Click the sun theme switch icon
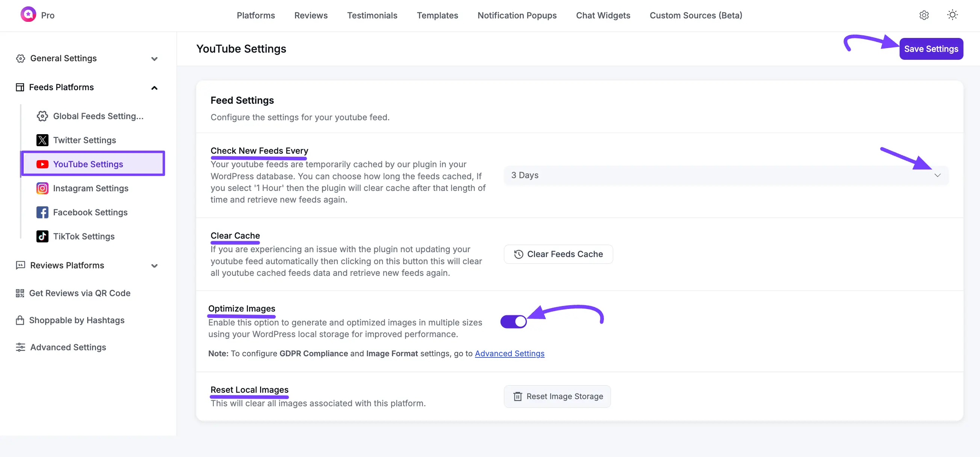 952,15
